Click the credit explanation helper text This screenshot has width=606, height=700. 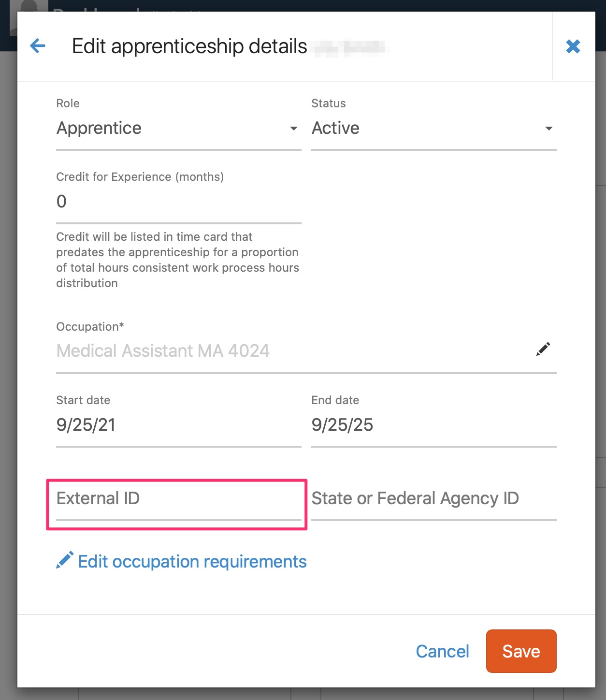pos(177,260)
